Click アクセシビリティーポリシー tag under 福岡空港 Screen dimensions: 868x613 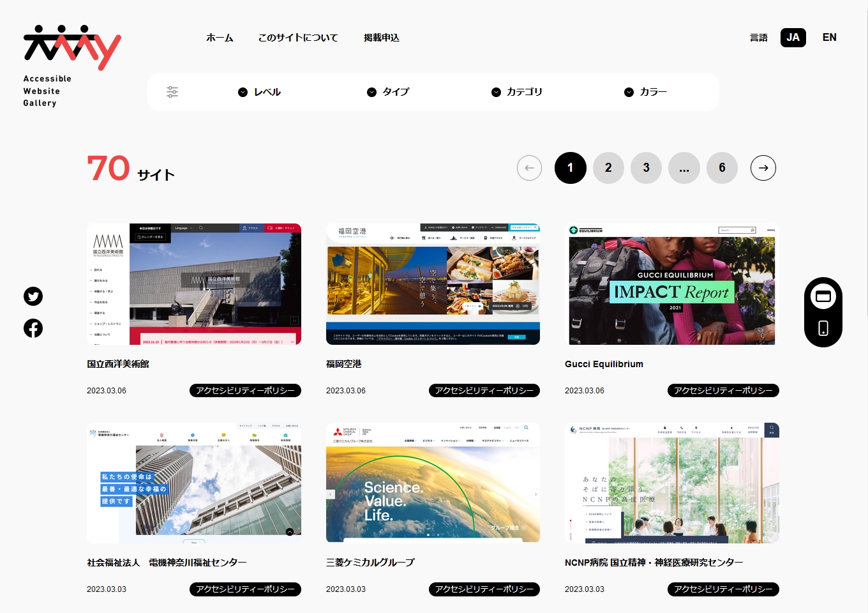coord(484,390)
